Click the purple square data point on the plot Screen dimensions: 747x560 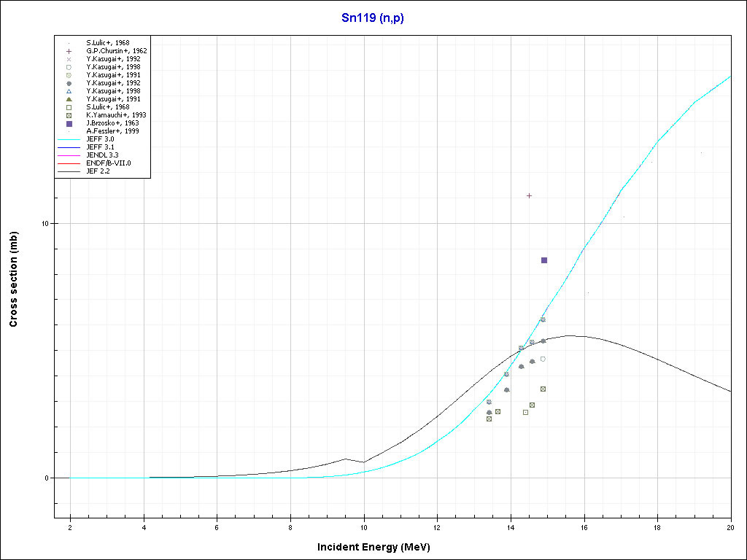click(x=544, y=260)
